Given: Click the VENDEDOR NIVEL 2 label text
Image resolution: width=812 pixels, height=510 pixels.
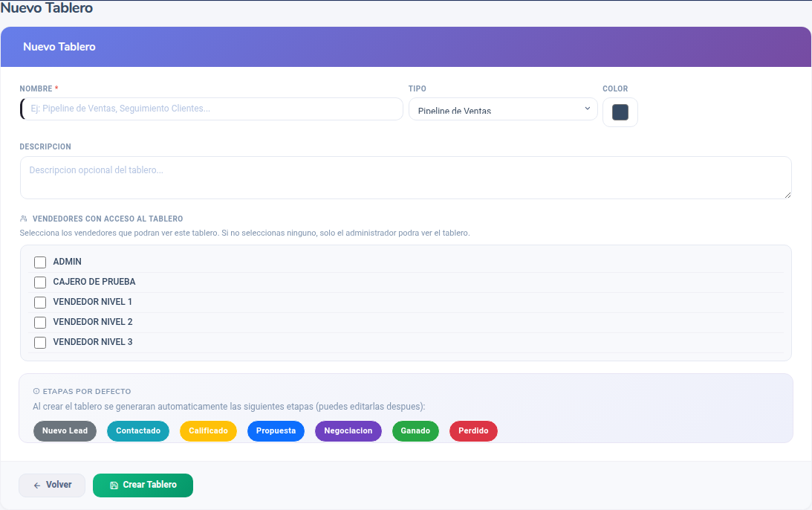Looking at the screenshot, I should [x=93, y=322].
